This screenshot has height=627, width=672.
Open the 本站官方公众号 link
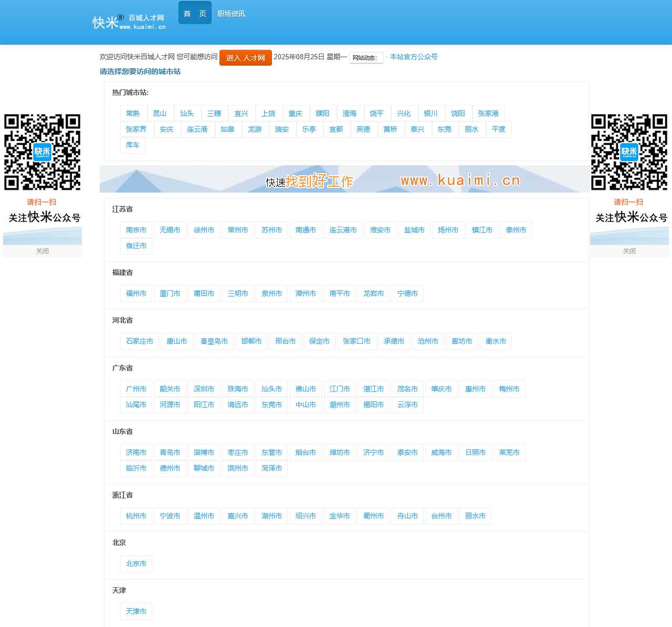pyautogui.click(x=414, y=57)
